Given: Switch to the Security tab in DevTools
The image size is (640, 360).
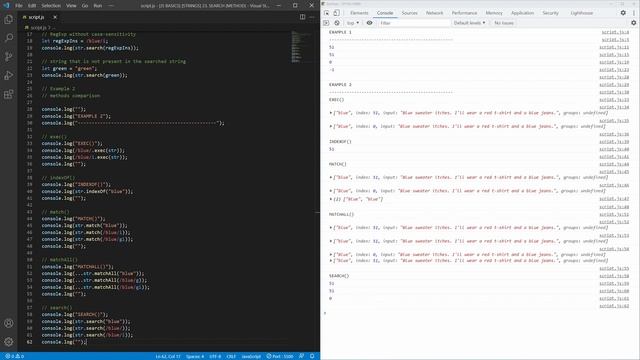Looking at the screenshot, I should (x=550, y=13).
